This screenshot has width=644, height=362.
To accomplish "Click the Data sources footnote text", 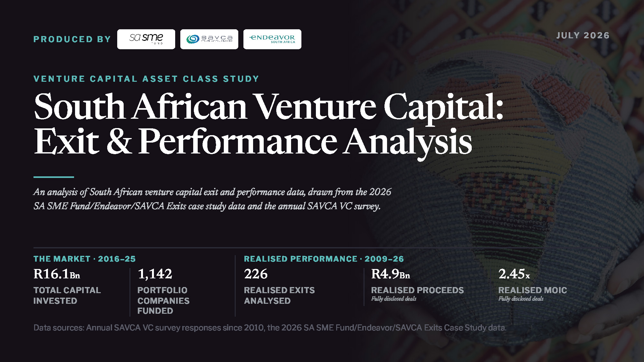I will click(x=270, y=328).
